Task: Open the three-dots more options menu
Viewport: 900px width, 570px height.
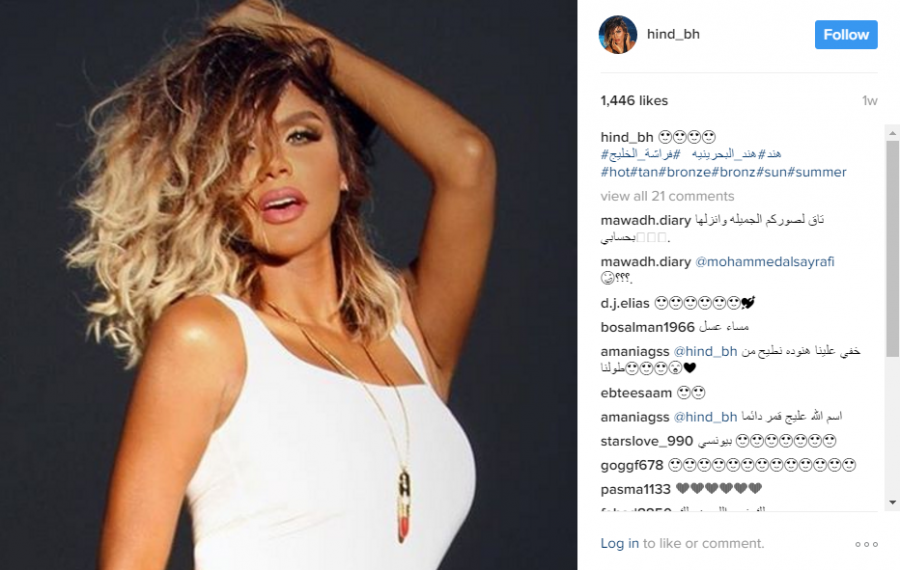Action: [x=866, y=544]
